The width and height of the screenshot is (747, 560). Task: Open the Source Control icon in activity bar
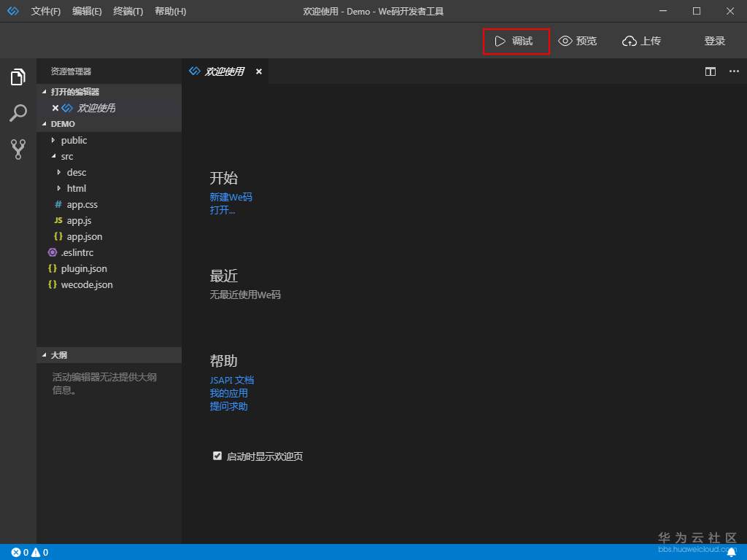click(18, 149)
